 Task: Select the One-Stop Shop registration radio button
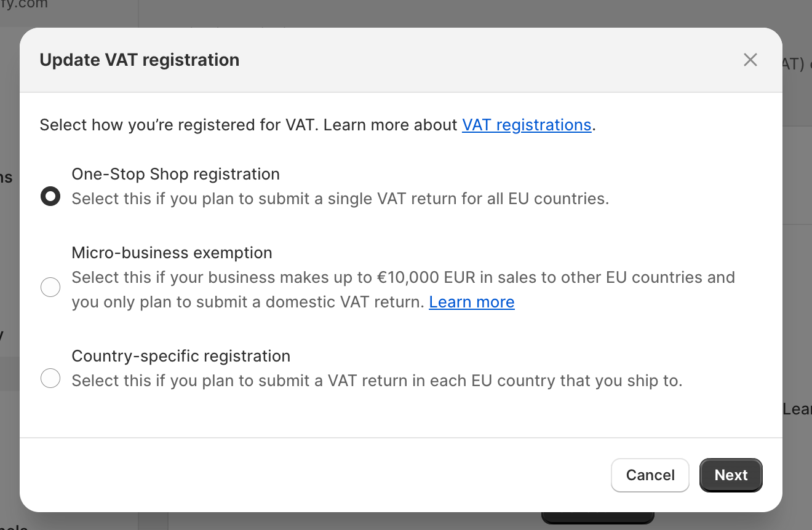pos(50,196)
